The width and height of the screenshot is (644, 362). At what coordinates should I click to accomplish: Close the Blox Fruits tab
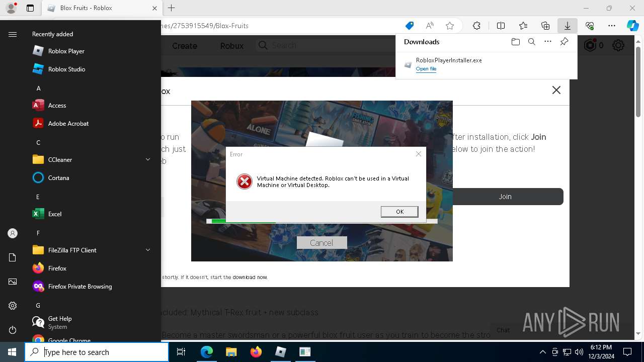(x=154, y=8)
